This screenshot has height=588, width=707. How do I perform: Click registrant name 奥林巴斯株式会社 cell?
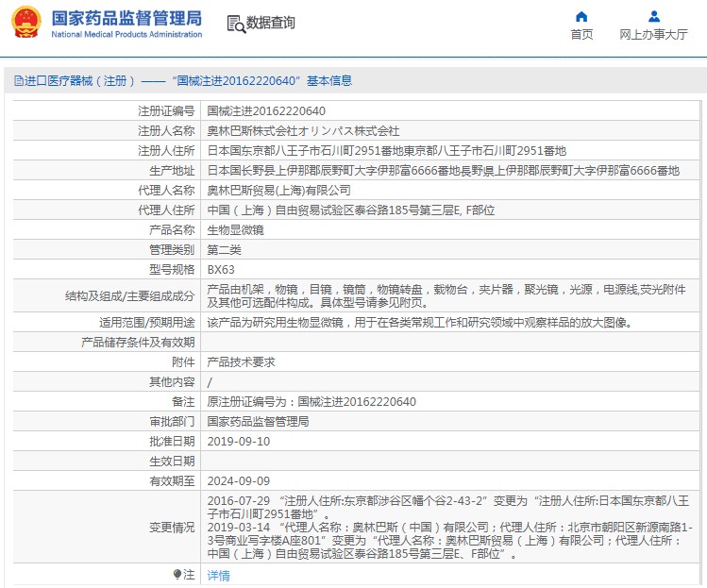pyautogui.click(x=303, y=131)
